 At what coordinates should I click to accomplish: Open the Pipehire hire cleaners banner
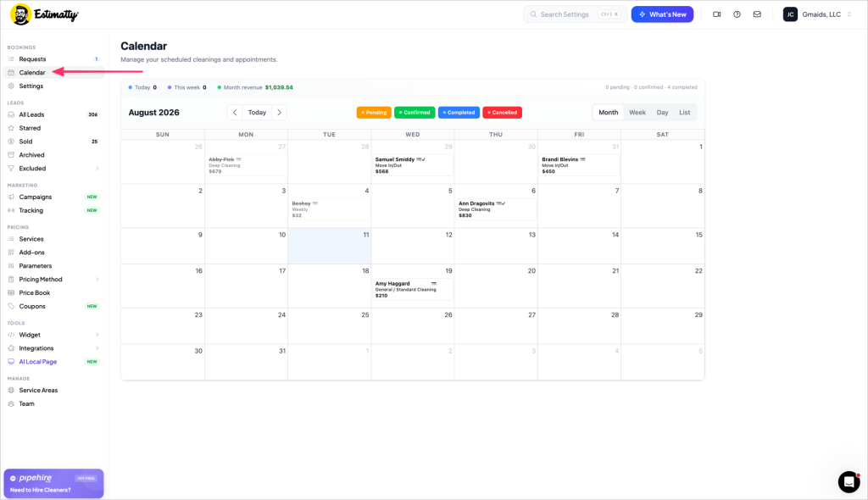coord(53,483)
